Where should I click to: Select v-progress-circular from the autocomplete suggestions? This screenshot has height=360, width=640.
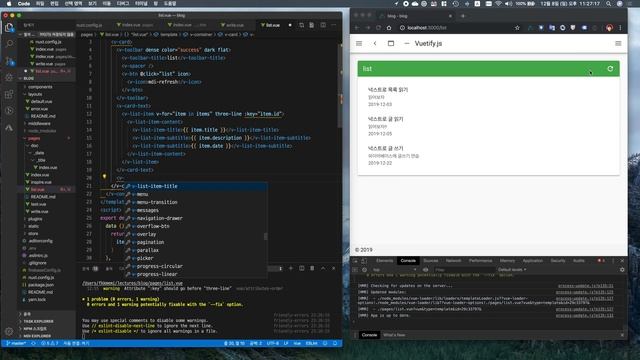(196, 266)
